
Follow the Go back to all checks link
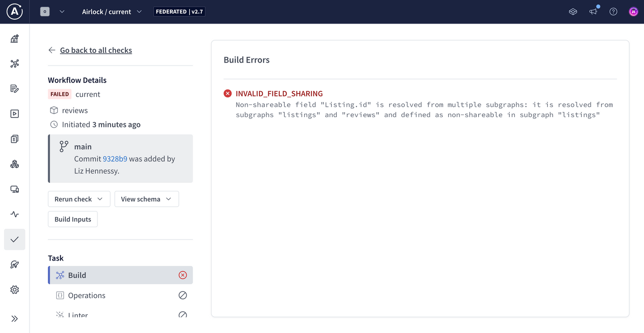click(x=96, y=50)
